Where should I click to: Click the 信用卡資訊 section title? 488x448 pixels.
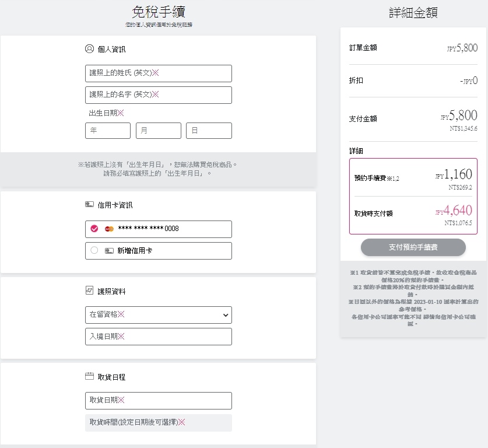(115, 205)
